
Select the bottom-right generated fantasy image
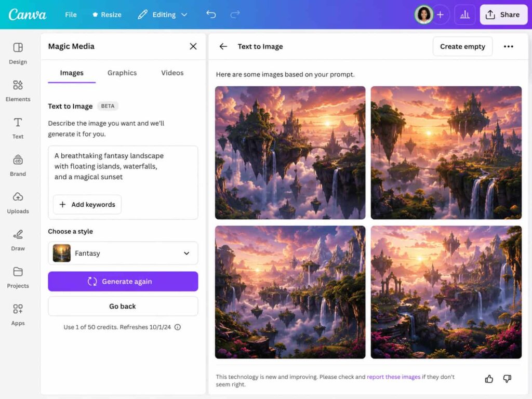446,292
